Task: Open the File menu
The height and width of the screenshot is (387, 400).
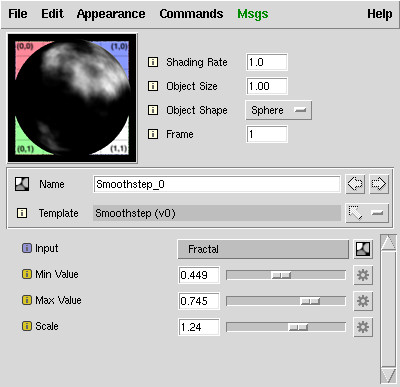Action: click(x=18, y=14)
